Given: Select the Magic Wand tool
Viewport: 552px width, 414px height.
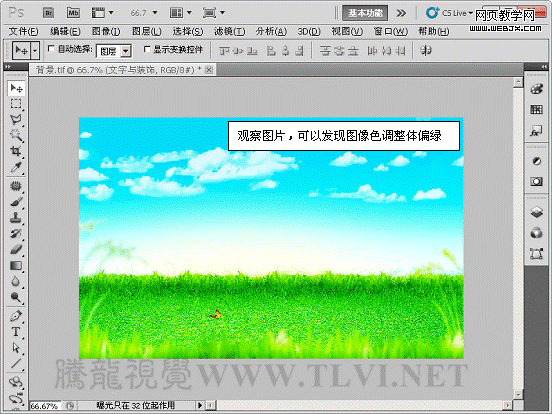Looking at the screenshot, I should click(x=16, y=135).
